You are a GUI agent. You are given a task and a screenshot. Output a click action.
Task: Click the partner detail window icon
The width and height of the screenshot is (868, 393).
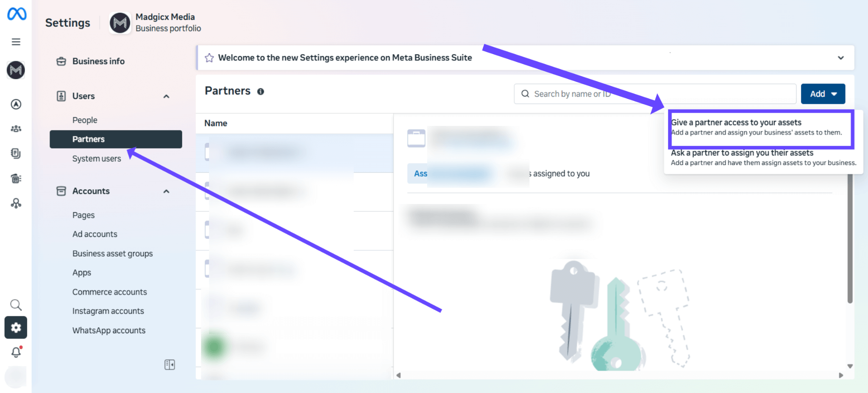point(416,138)
